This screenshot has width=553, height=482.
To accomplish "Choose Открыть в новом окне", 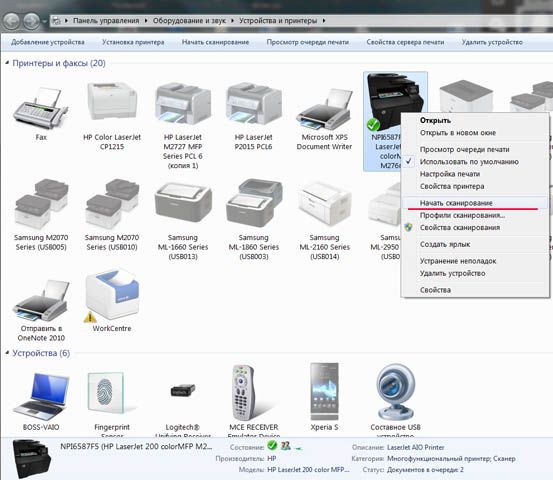I will tap(458, 133).
